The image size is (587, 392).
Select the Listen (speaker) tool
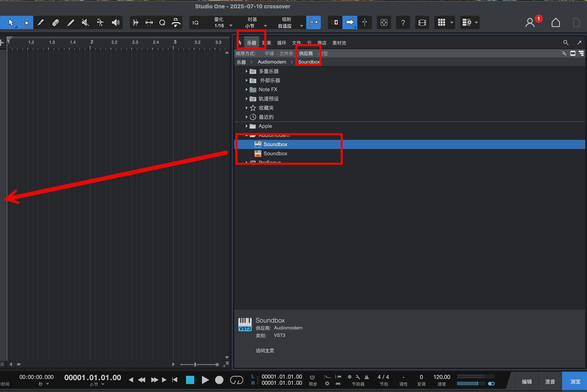tap(116, 22)
